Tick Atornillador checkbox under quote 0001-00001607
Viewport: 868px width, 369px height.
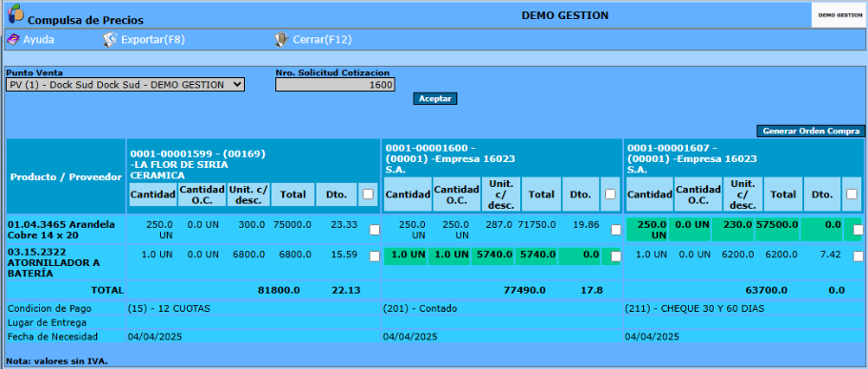(858, 256)
